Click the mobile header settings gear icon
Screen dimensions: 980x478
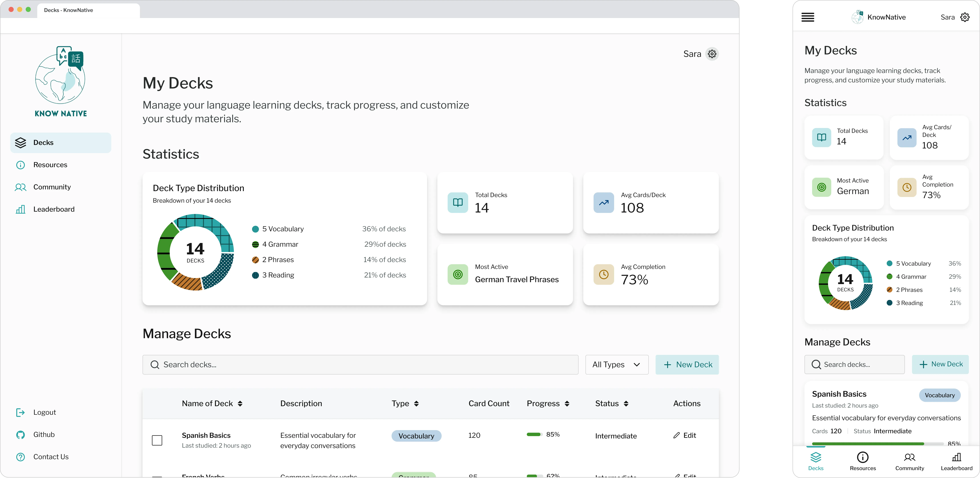point(965,17)
